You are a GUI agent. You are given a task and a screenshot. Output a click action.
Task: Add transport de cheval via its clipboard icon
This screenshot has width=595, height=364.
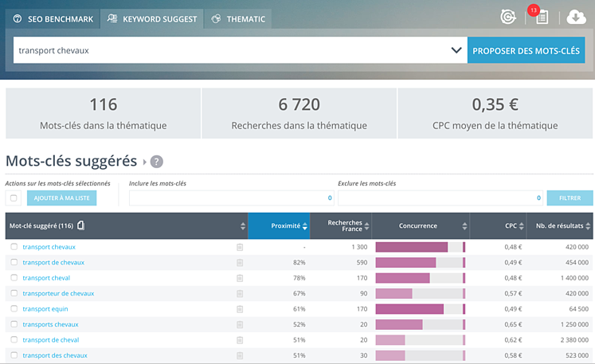click(x=240, y=340)
